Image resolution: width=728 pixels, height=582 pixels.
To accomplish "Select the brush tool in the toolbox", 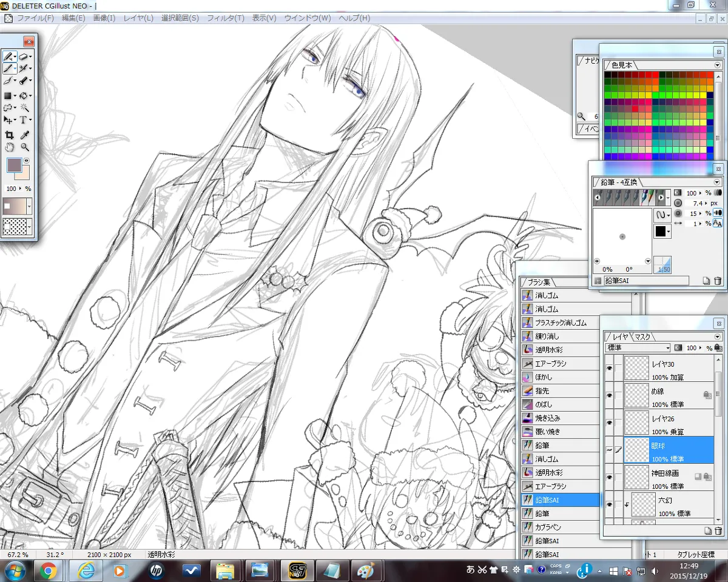I will (x=8, y=69).
